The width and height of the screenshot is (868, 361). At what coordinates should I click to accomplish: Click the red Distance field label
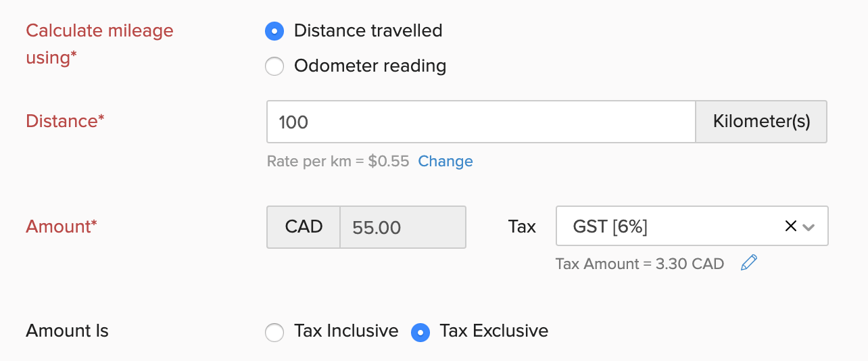click(x=65, y=121)
